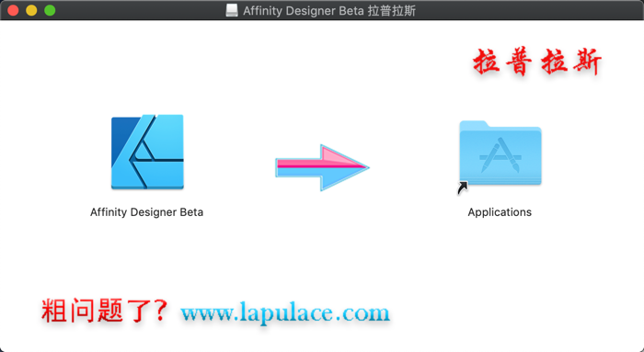This screenshot has width=644, height=352.
Task: Click the alias arrow badge on Applications folder
Action: (463, 188)
